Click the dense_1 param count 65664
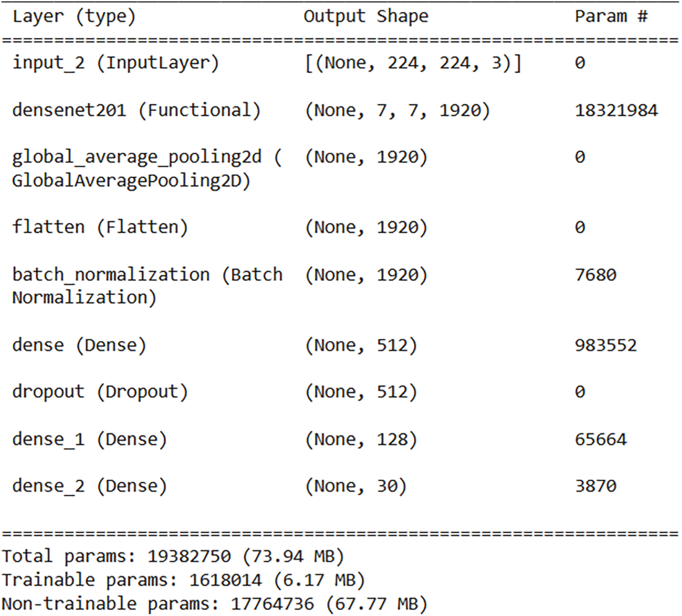 pyautogui.click(x=601, y=439)
